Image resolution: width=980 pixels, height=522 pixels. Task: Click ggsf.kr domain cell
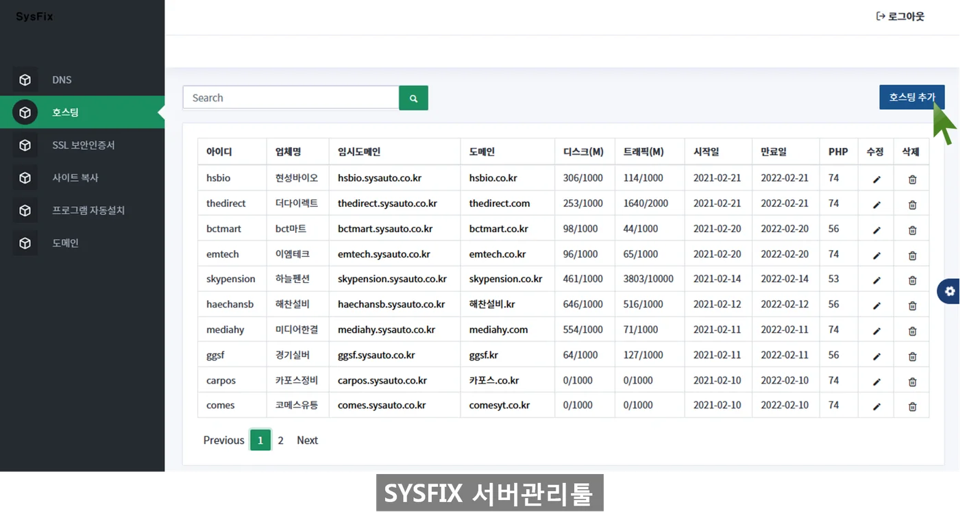[484, 355]
